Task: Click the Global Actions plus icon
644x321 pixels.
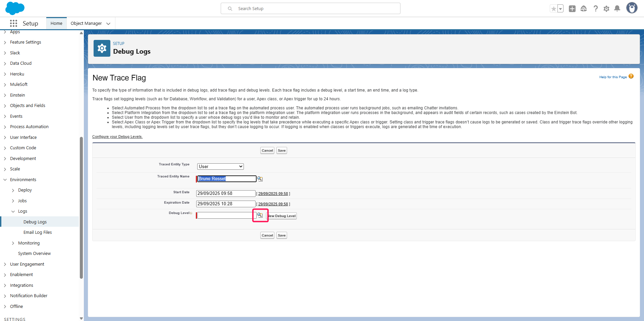Action: coord(572,9)
